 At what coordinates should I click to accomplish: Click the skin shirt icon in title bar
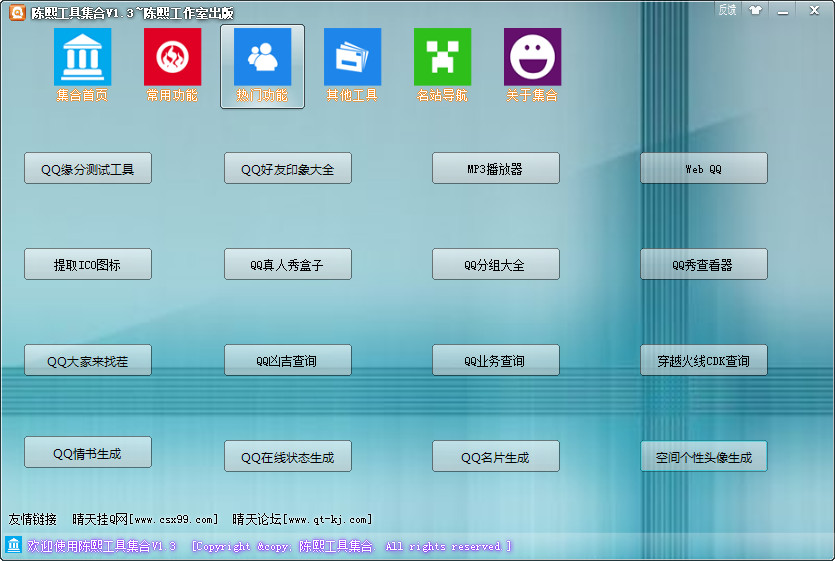click(754, 10)
